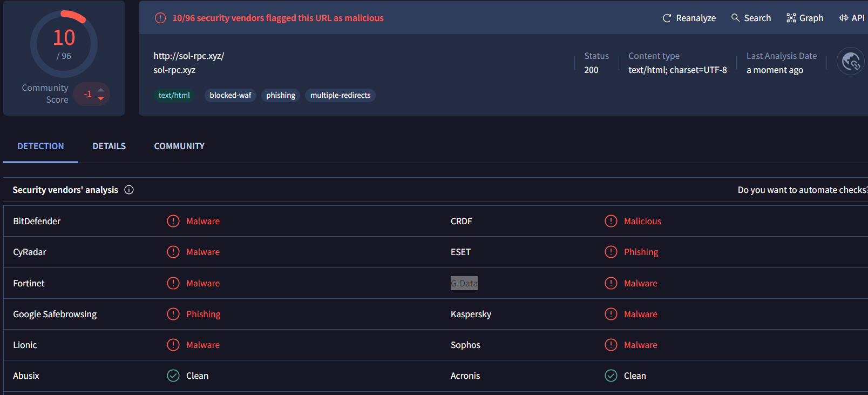The image size is (868, 395).
Task: Click CRDF's Malicious verdict text
Action: (x=642, y=221)
